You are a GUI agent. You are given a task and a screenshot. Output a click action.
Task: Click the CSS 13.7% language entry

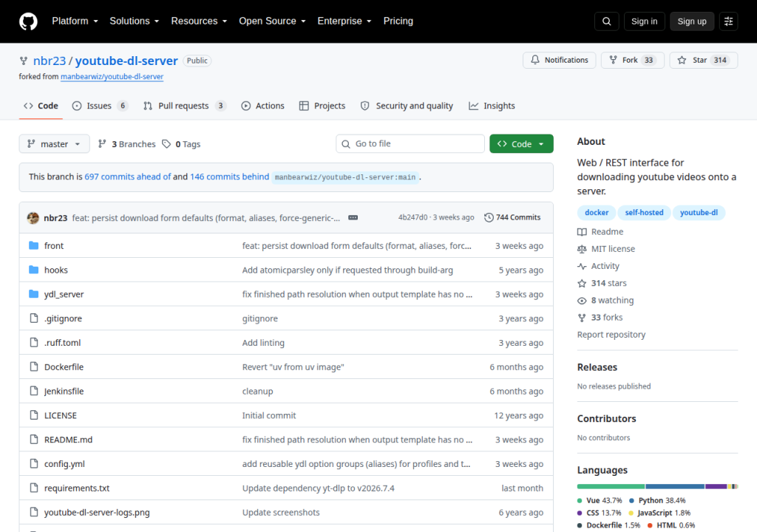pyautogui.click(x=599, y=514)
